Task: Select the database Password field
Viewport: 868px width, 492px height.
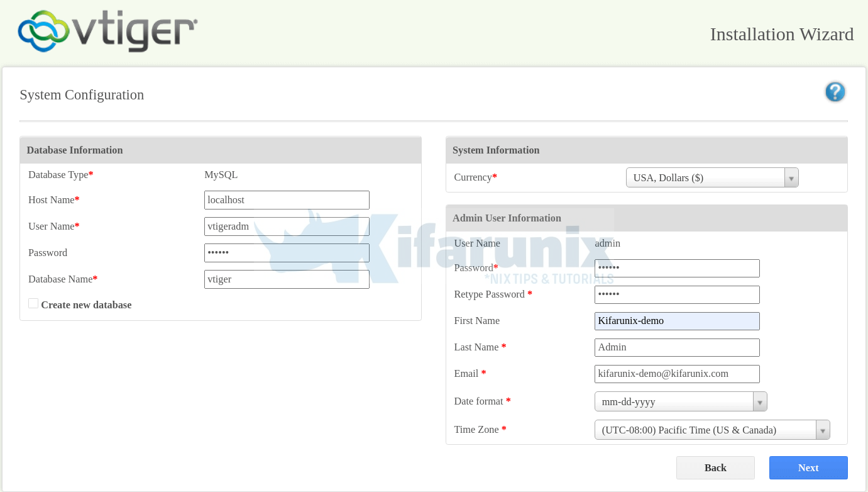Action: [x=287, y=253]
